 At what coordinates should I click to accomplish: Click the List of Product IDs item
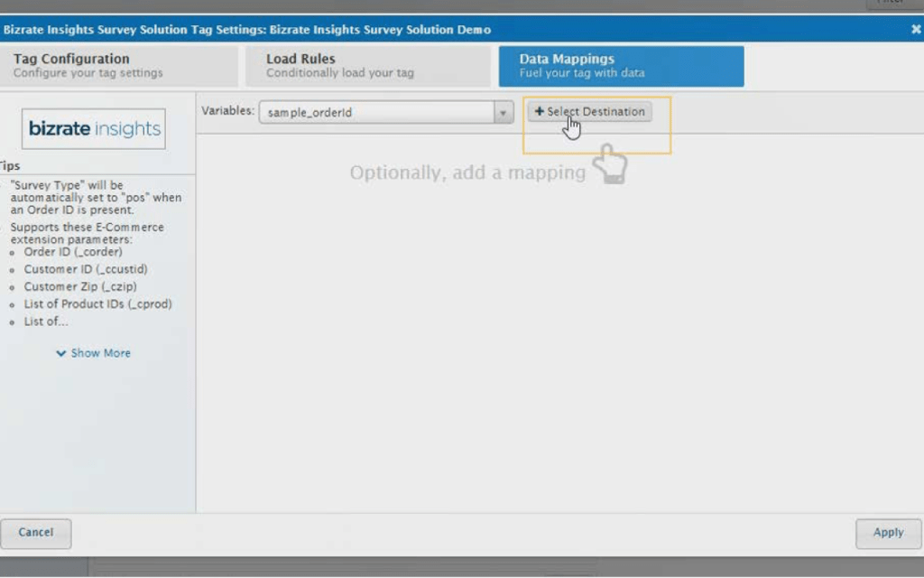pos(97,304)
